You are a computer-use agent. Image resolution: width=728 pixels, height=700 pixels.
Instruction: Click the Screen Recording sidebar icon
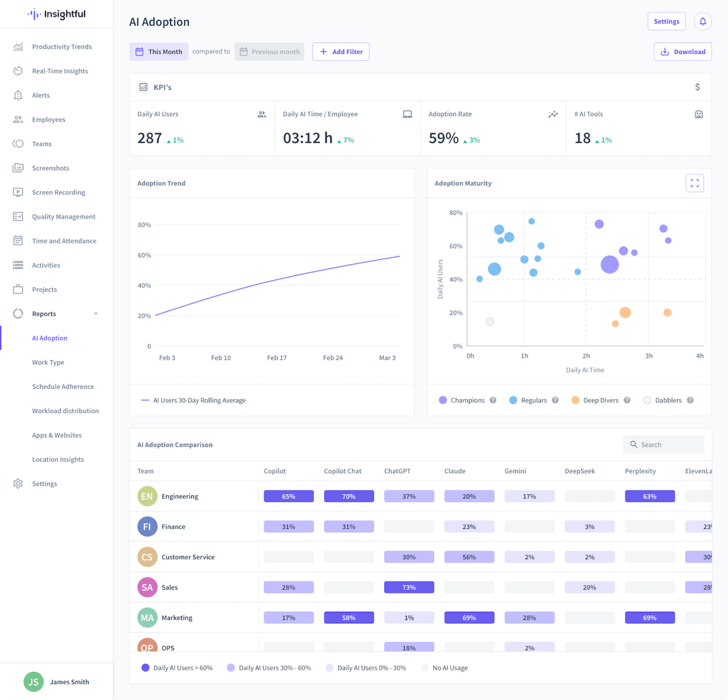[x=18, y=192]
